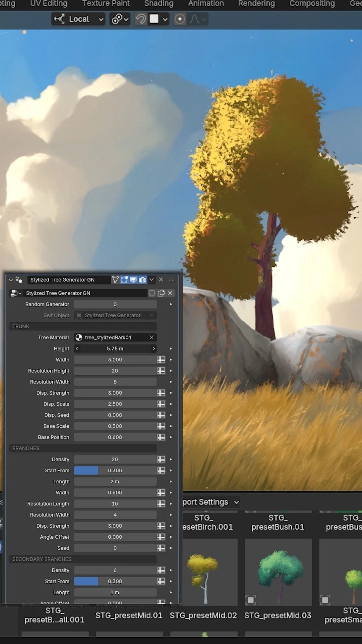Viewport: 362px width, 644px height.
Task: Toggle proportional editing
Action: 180,19
